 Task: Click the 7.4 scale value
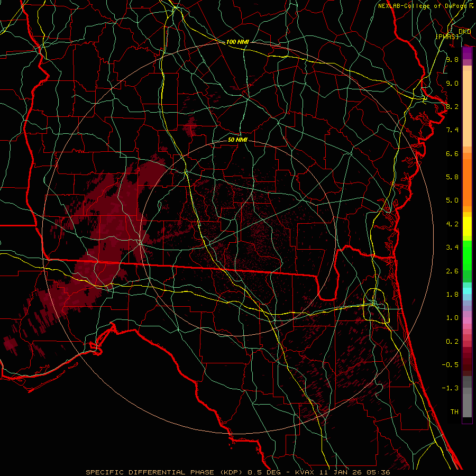pos(452,130)
